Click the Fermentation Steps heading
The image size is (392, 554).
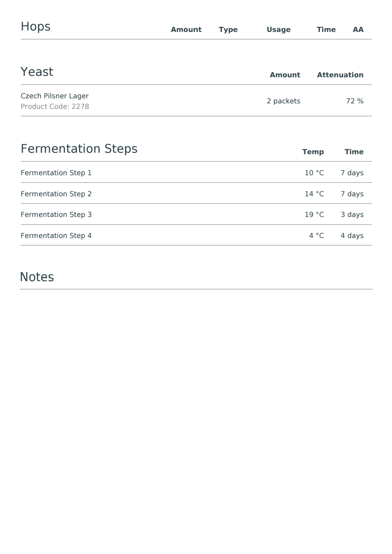(x=79, y=149)
